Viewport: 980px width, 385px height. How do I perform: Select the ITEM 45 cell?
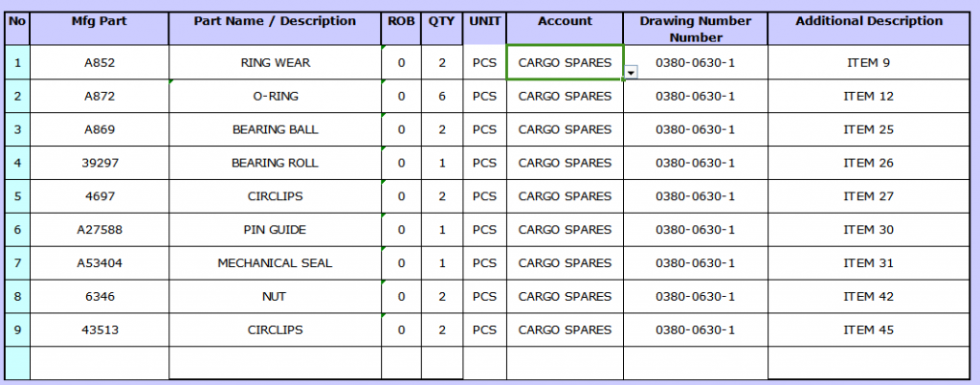pyautogui.click(x=868, y=330)
